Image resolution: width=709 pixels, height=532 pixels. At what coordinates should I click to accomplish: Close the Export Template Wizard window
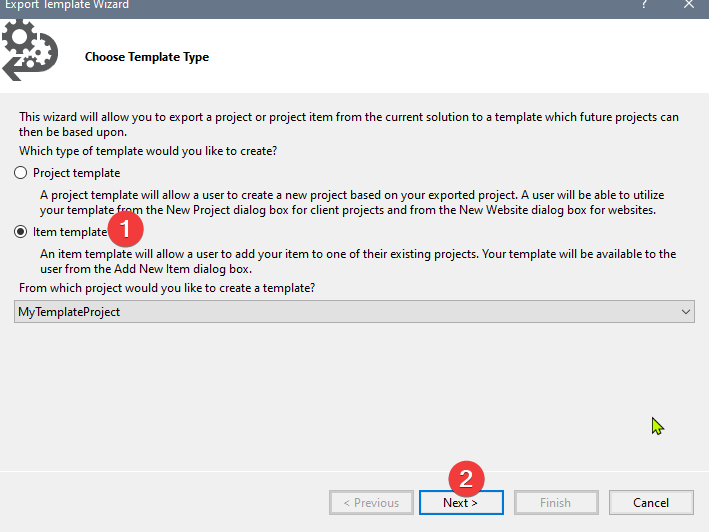pyautogui.click(x=689, y=5)
